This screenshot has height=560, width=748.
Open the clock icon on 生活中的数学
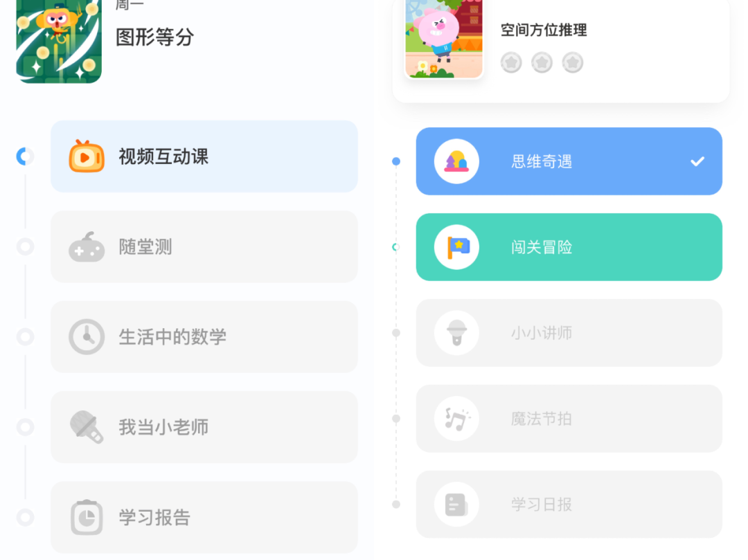(x=87, y=337)
